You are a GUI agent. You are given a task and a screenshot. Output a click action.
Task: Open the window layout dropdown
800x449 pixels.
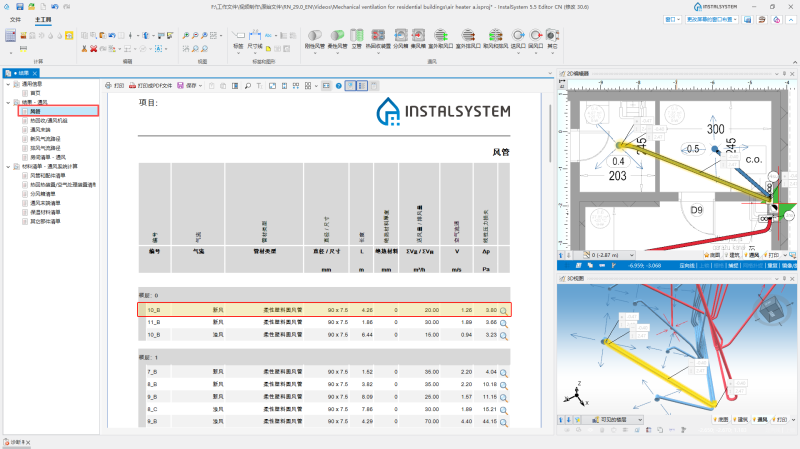(712, 19)
